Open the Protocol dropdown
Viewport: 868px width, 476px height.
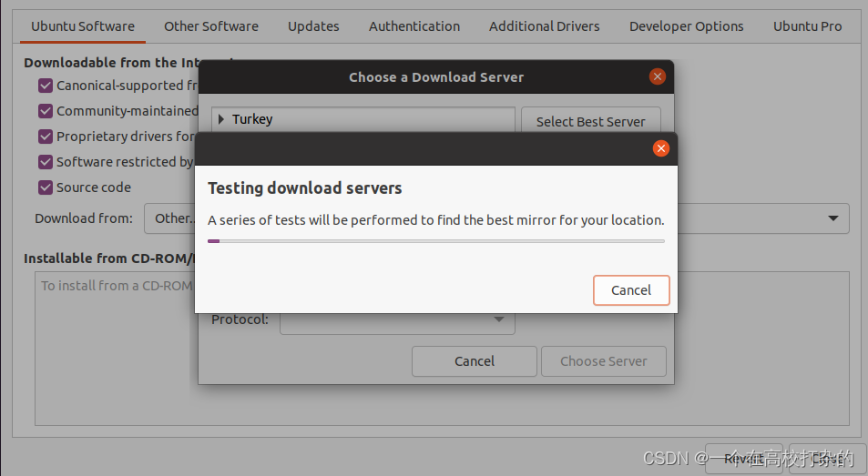[397, 320]
